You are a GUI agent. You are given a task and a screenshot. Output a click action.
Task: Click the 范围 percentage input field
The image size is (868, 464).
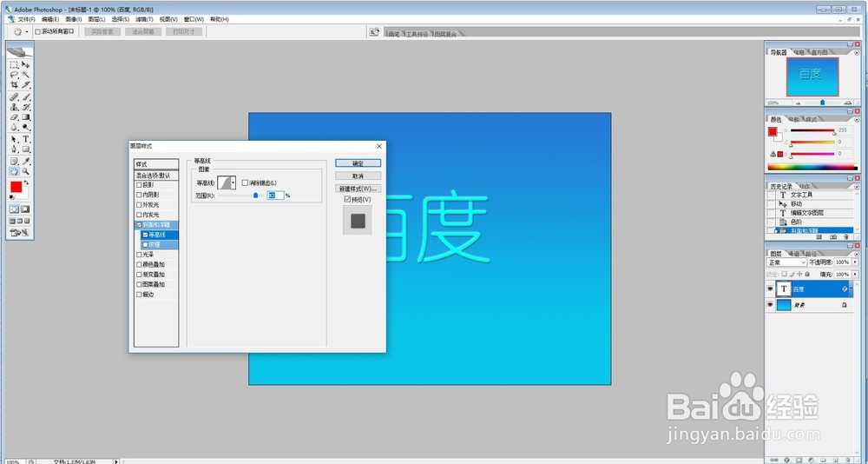(x=276, y=196)
